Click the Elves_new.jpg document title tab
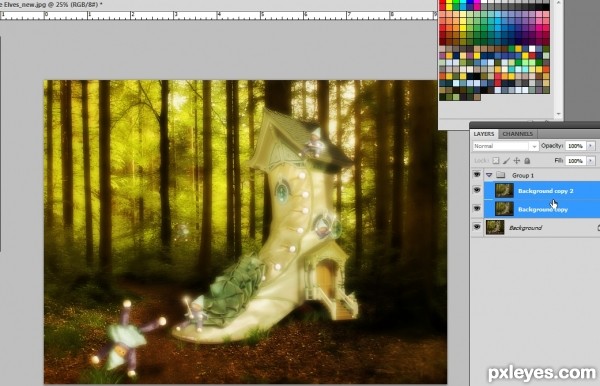 [x=52, y=5]
